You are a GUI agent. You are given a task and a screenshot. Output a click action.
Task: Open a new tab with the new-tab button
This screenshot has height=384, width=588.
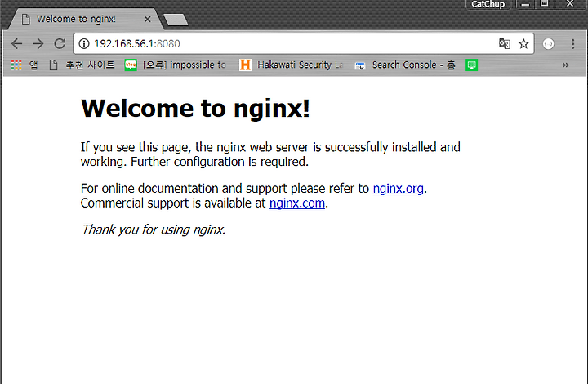tap(176, 20)
